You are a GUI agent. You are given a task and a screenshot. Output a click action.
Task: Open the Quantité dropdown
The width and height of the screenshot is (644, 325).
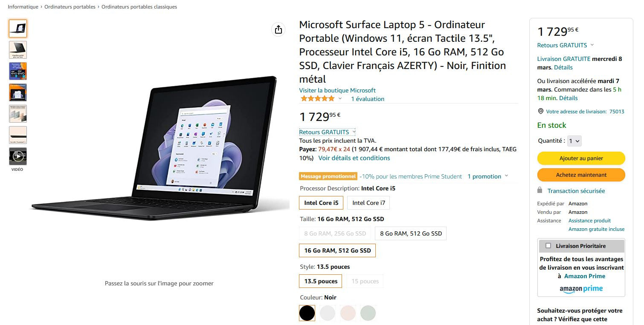[574, 141]
